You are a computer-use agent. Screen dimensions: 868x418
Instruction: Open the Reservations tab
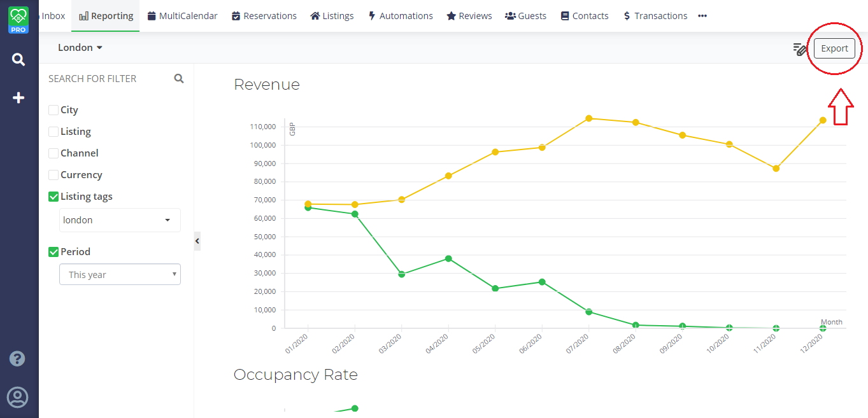coord(264,16)
